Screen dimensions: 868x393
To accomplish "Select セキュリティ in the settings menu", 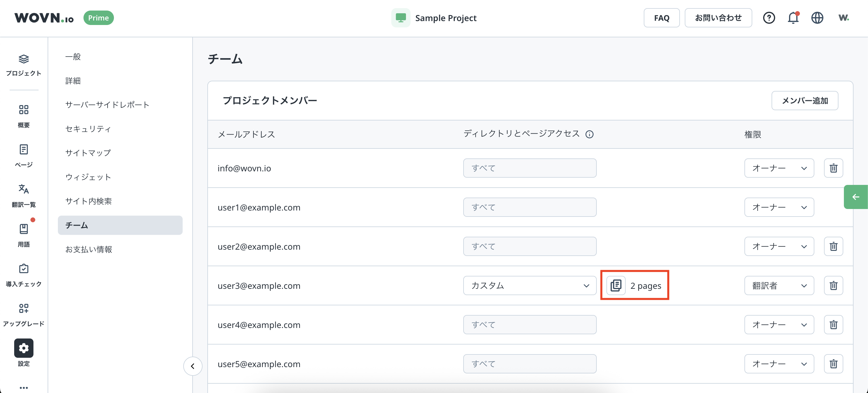I will coord(88,129).
